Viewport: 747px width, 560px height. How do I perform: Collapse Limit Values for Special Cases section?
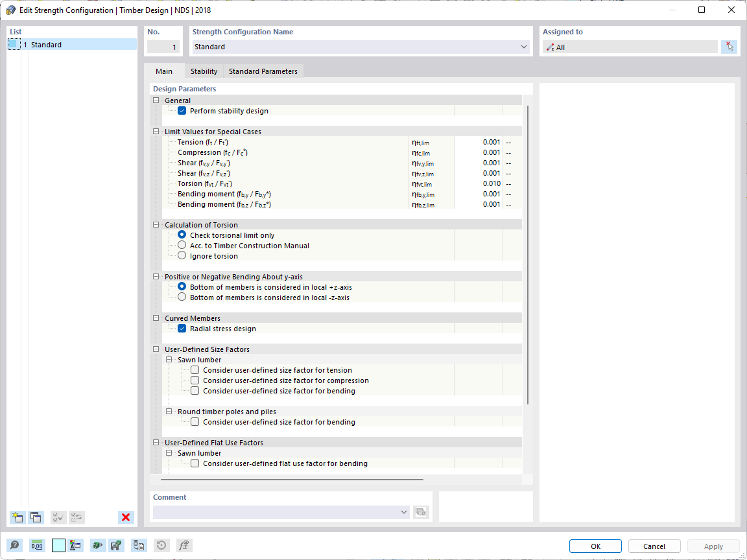click(156, 132)
